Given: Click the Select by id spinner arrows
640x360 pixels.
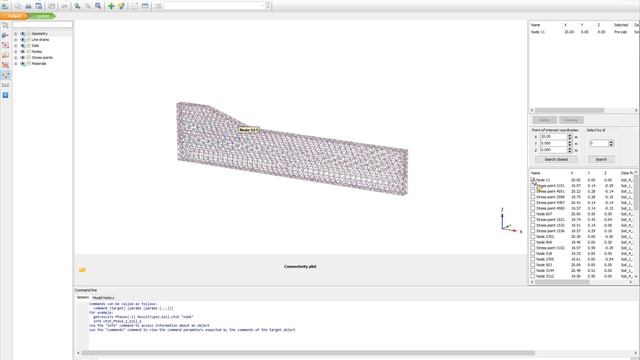Looking at the screenshot, I should (x=611, y=143).
